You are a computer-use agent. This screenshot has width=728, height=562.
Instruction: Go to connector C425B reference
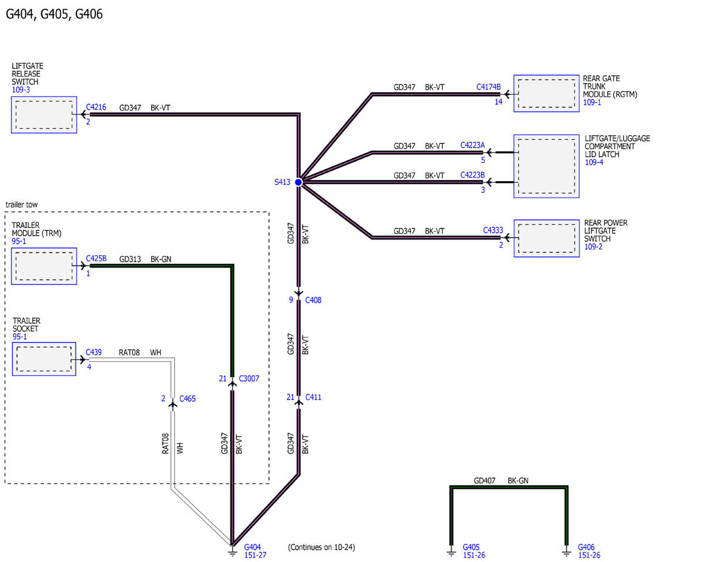tap(96, 258)
